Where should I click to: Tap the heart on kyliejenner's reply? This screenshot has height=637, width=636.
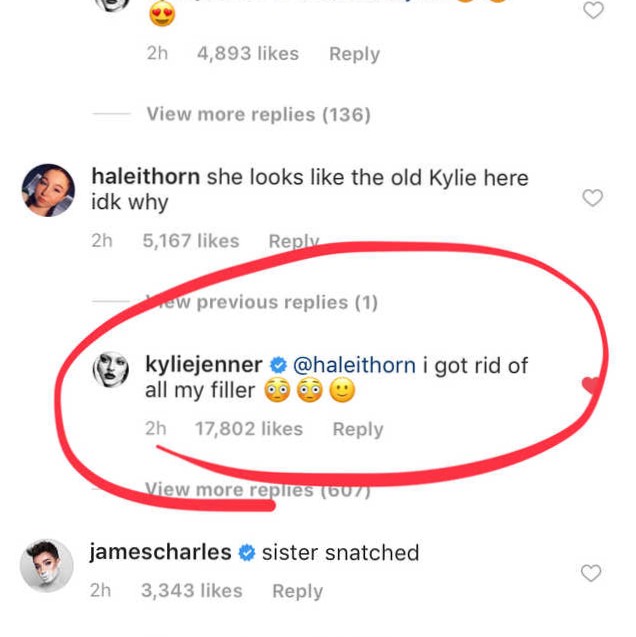[592, 385]
